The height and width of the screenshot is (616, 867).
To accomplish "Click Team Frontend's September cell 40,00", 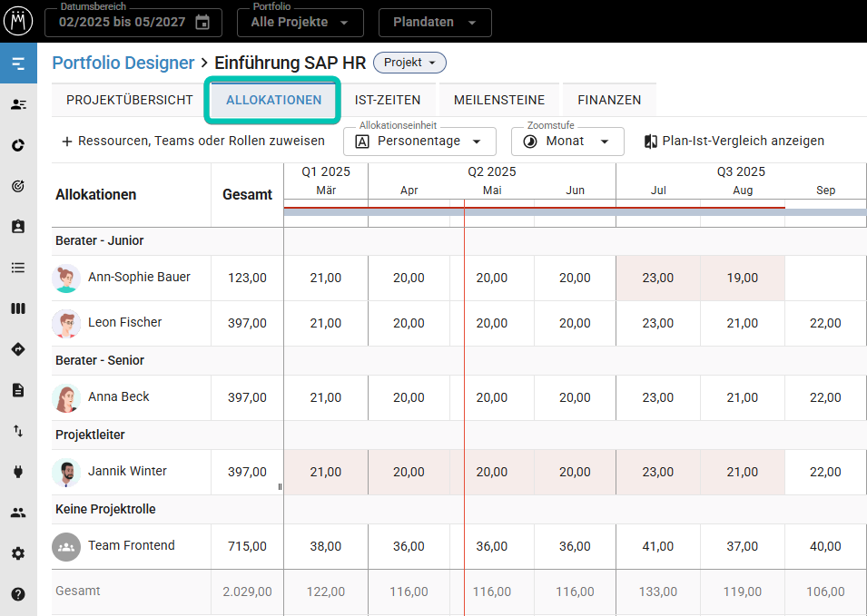I will point(825,546).
